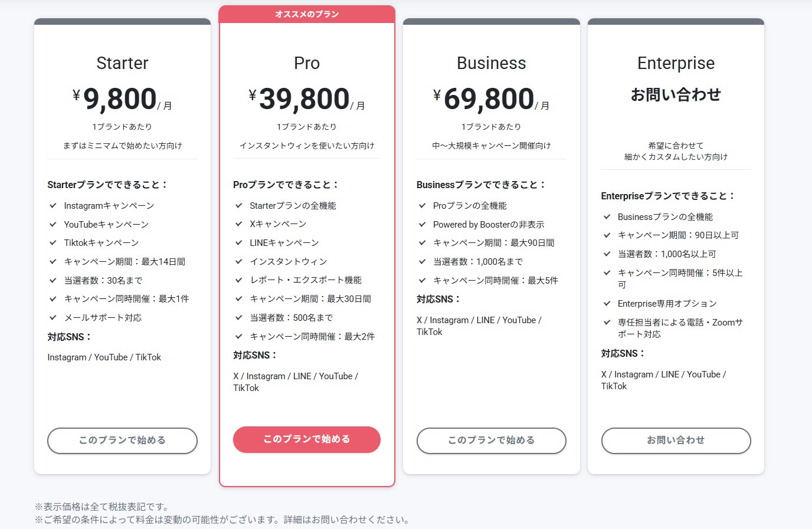Click checkmark next to YouTubeキャンペーン

53,225
